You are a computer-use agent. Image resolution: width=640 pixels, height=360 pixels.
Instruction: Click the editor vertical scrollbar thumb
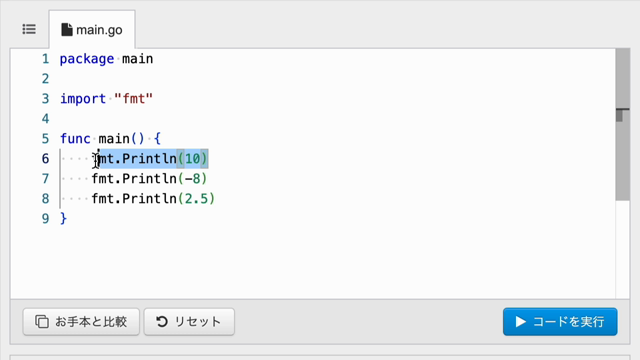[x=622, y=124]
